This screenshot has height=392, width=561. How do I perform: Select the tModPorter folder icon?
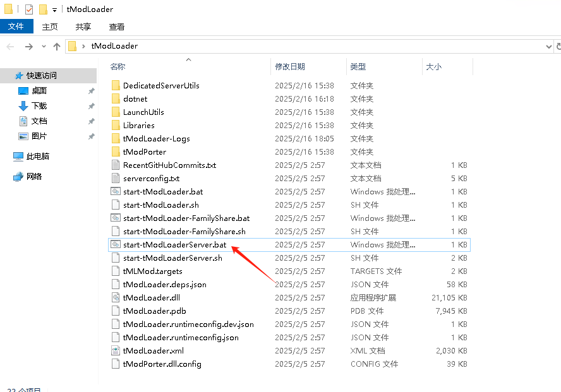pos(116,151)
